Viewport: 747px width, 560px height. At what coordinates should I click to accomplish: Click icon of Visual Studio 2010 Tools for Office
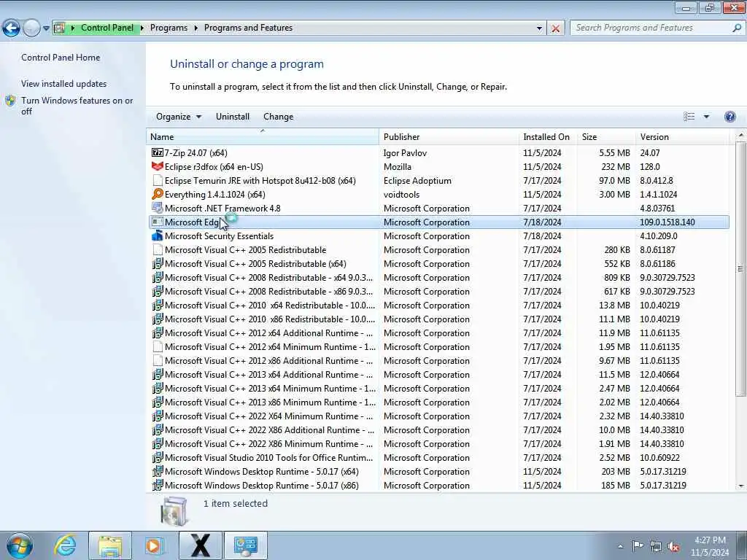pos(158,457)
